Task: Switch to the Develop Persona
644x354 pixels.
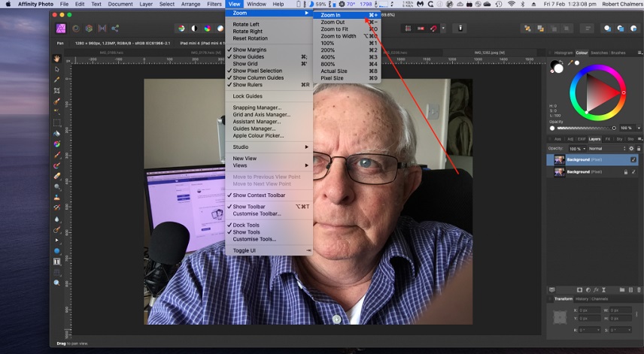Action: click(x=89, y=29)
